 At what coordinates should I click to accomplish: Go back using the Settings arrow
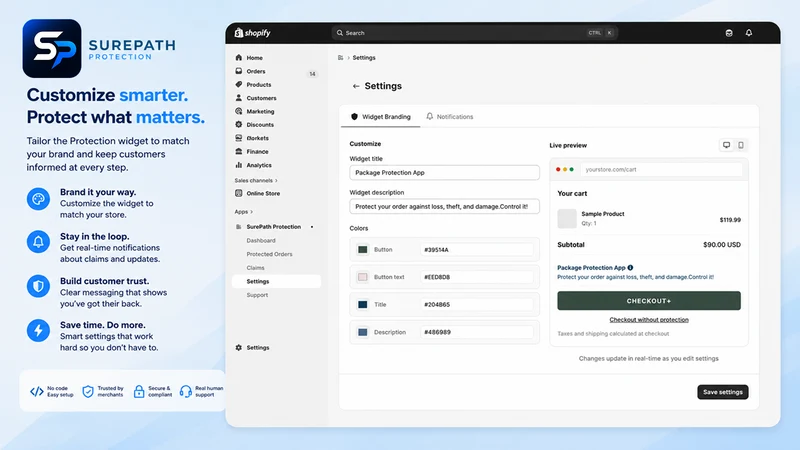coord(356,86)
